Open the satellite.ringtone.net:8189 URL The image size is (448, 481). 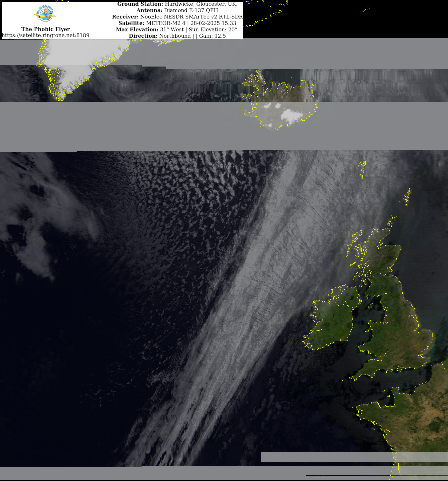coord(45,35)
